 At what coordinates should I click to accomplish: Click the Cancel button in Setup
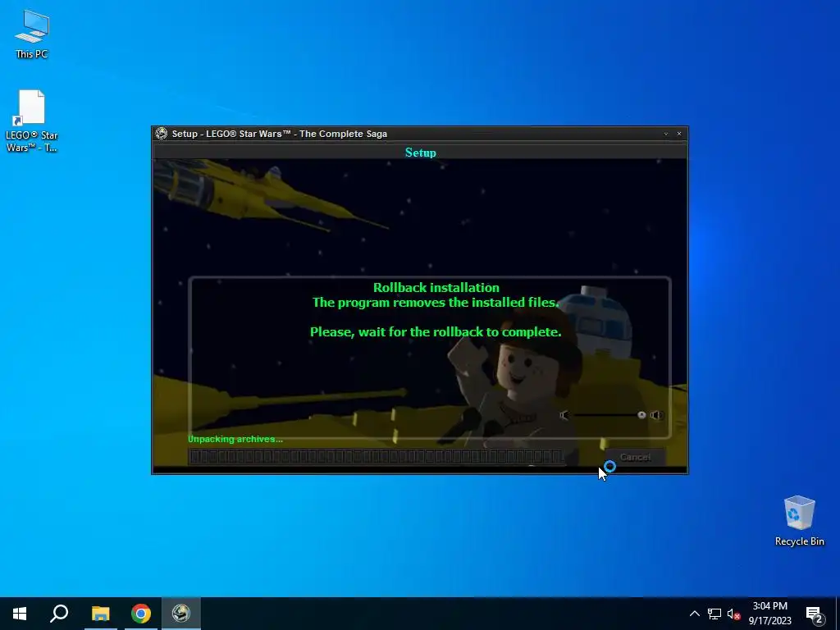coord(636,457)
